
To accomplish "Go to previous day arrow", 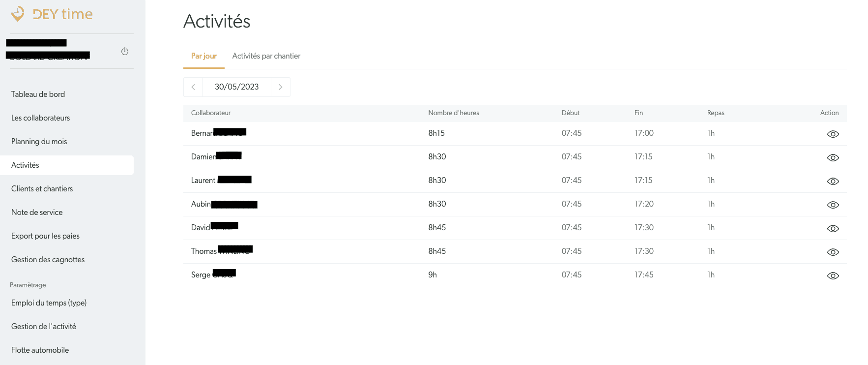I will pos(193,87).
